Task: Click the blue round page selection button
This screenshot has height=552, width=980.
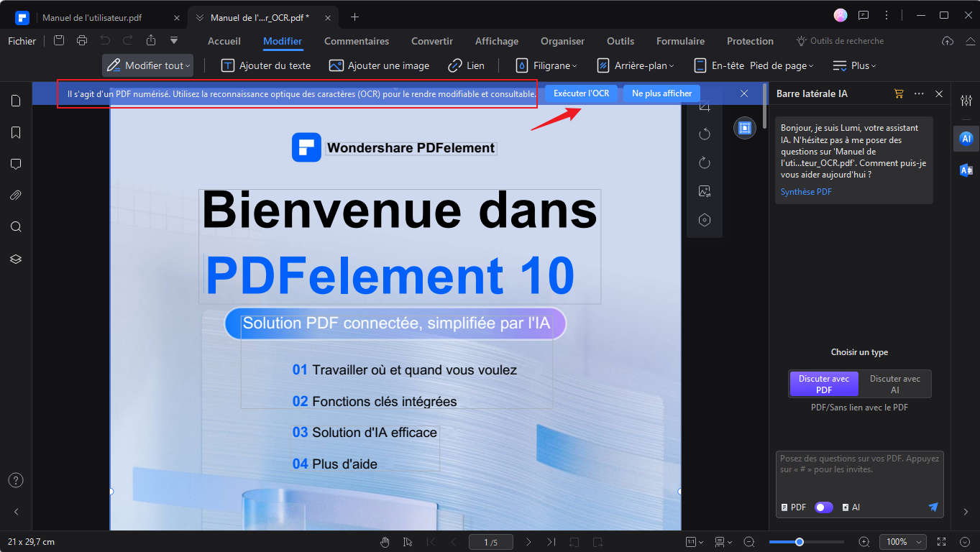Action: 744,128
